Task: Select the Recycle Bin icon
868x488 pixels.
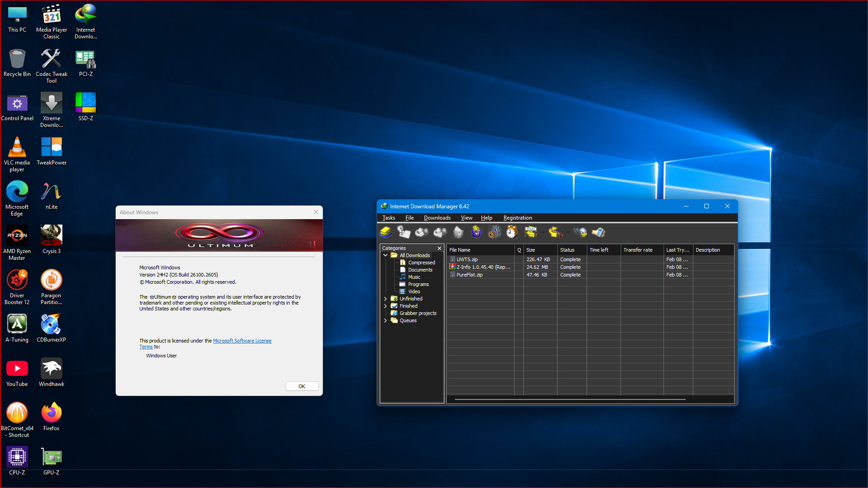Action: [x=17, y=63]
